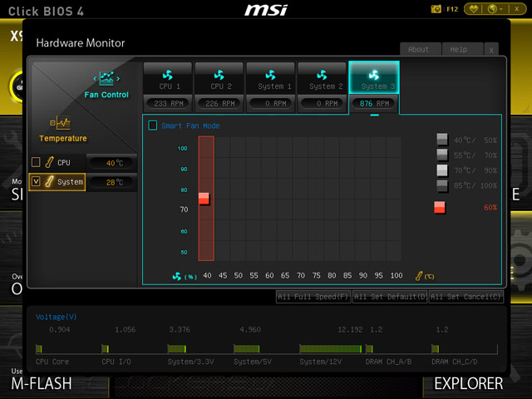This screenshot has height=399, width=532.
Task: Click the fan percent icon on graph axis
Action: [177, 276]
